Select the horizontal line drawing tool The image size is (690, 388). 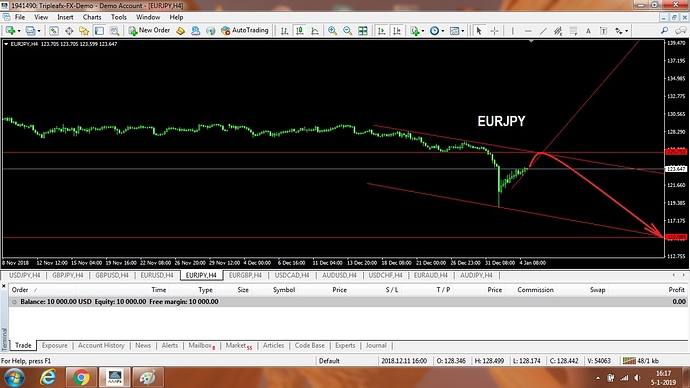(528, 31)
